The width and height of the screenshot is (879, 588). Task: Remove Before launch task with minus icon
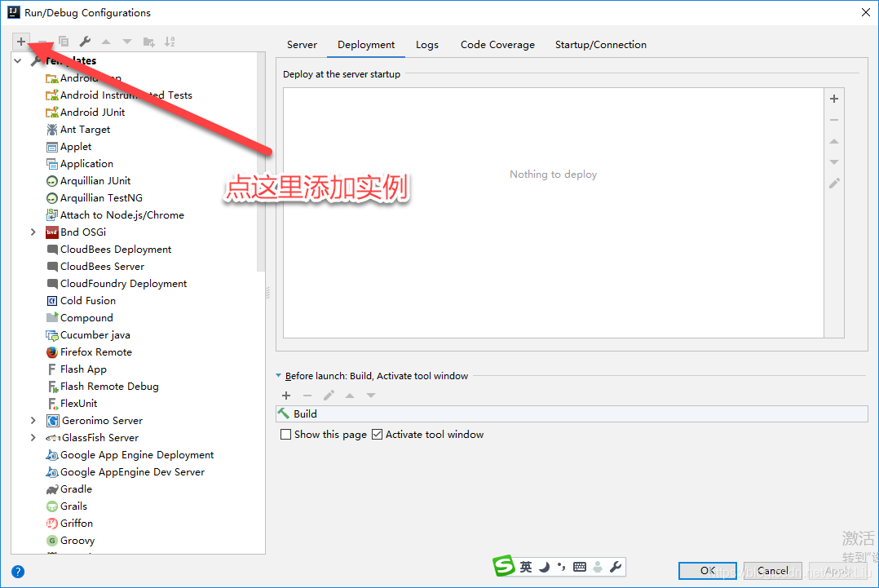point(307,396)
